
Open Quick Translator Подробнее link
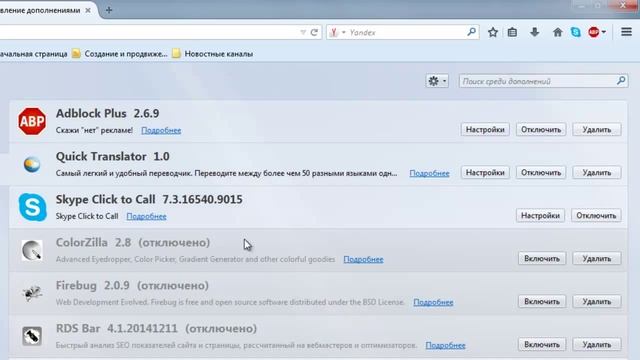coord(429,173)
